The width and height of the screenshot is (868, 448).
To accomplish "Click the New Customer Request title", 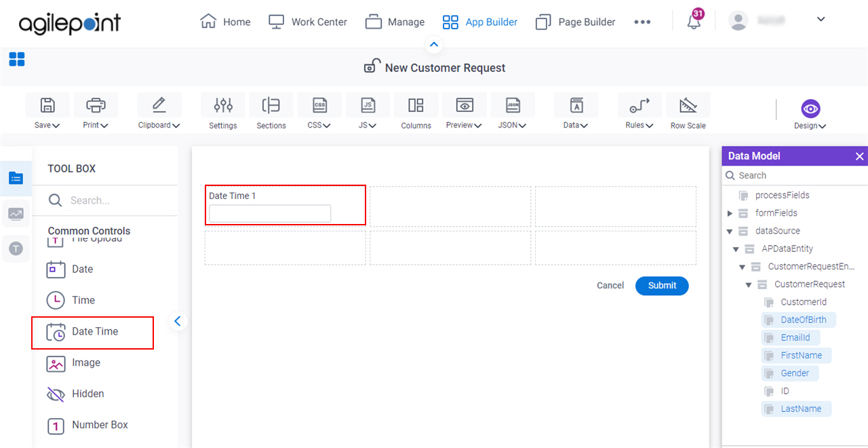I will coord(445,68).
